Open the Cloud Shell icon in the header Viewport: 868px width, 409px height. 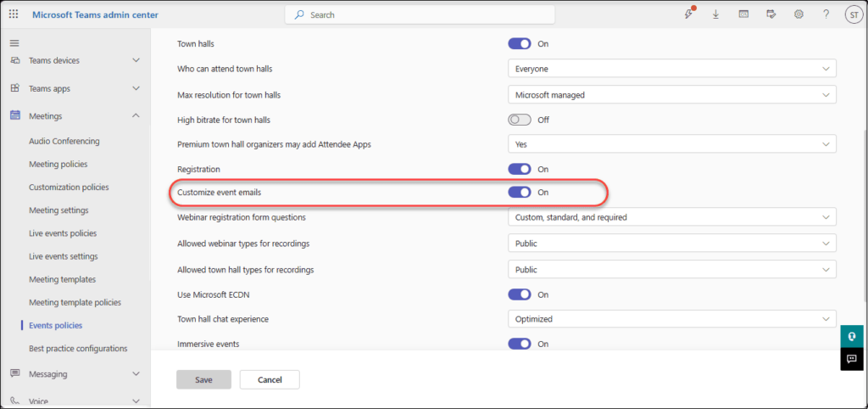pyautogui.click(x=743, y=14)
